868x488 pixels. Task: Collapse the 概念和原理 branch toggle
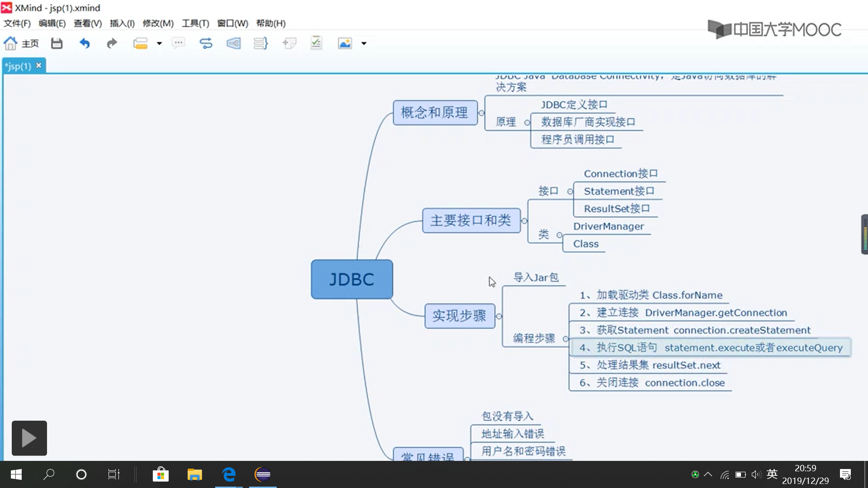tap(482, 113)
